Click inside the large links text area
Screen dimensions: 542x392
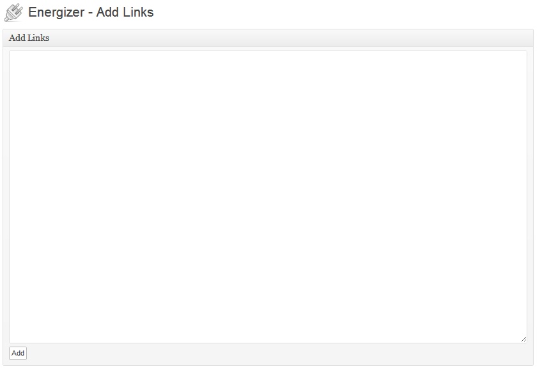(x=268, y=196)
